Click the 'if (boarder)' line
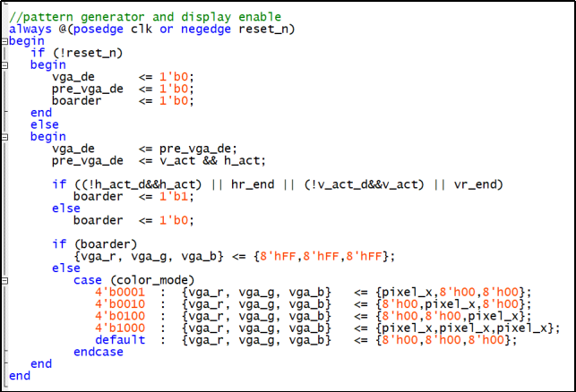This screenshot has width=576, height=392. pos(94,244)
